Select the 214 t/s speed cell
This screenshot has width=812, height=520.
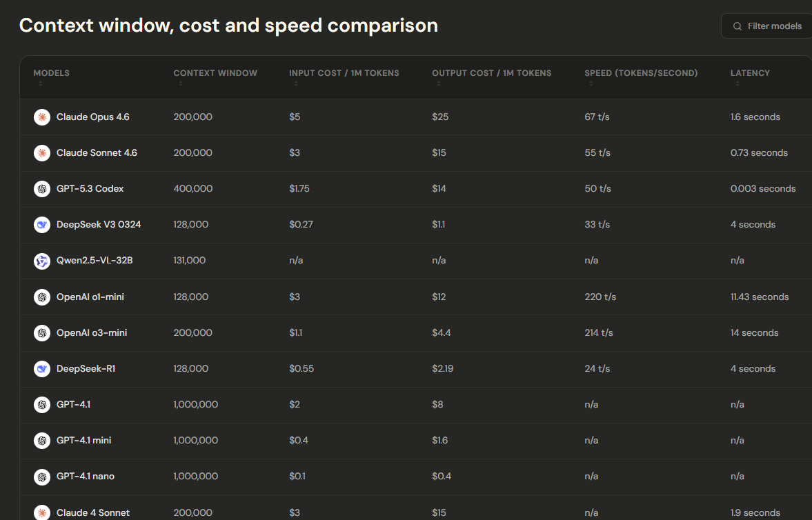click(599, 332)
